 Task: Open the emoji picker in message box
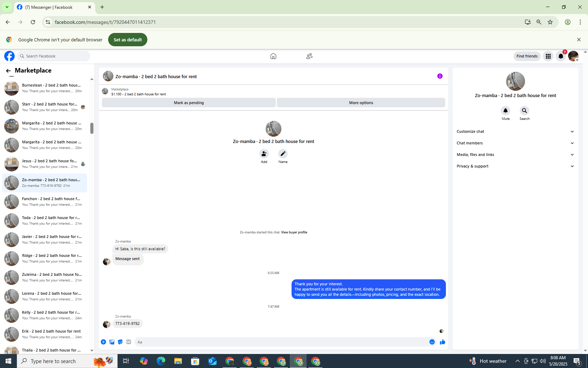click(x=432, y=342)
